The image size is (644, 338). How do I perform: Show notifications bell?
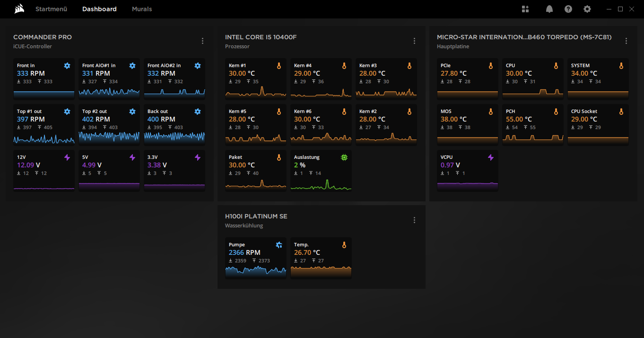[x=549, y=9]
